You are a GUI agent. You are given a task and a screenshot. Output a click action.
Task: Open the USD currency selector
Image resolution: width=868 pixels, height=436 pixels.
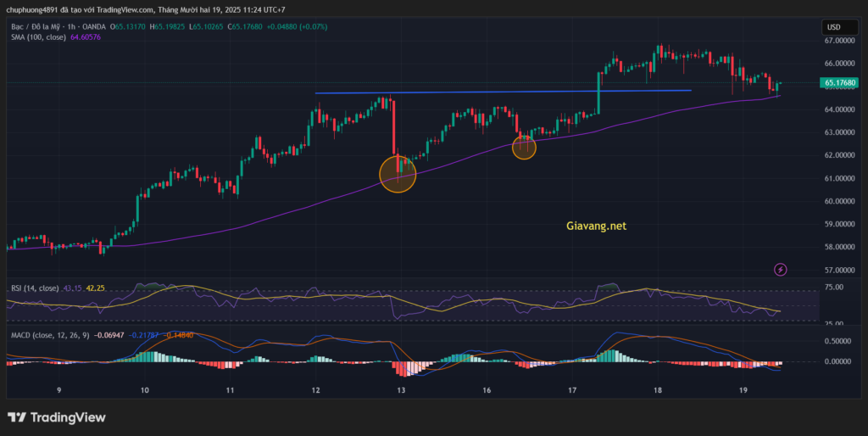pos(836,25)
